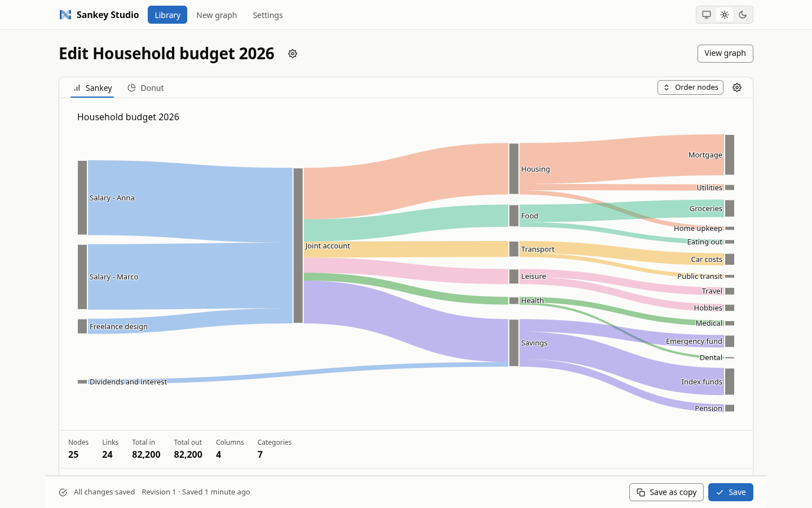Click the Revision 1 saved status text
This screenshot has width=812, height=508.
pyautogui.click(x=196, y=492)
